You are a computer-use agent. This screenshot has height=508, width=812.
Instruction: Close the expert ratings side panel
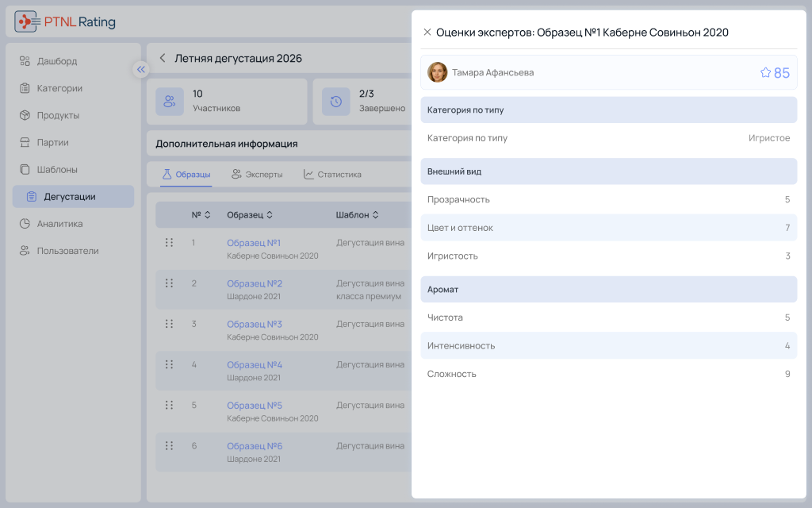point(427,32)
